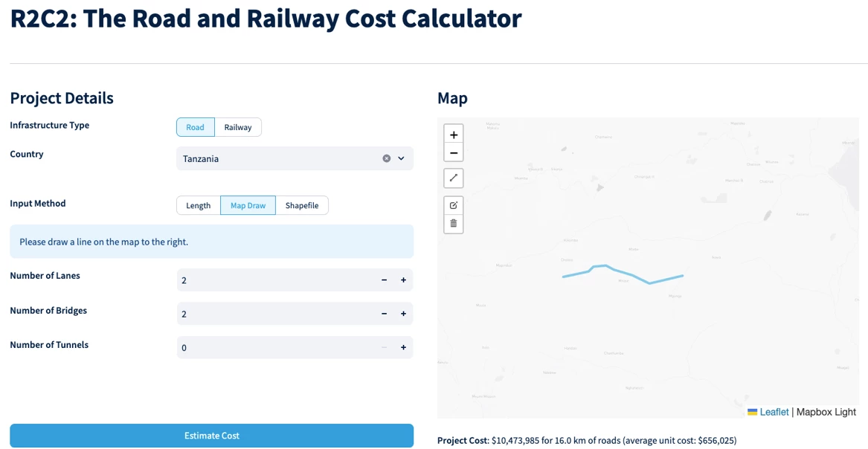
Task: Decrease the Number of Bridges
Action: [x=385, y=314]
